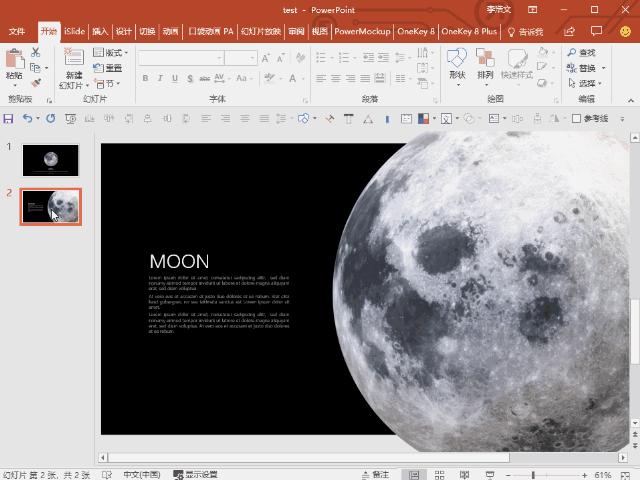Screen dimensions: 640x480
Task: Click the zoom slider in status bar
Action: point(533,474)
